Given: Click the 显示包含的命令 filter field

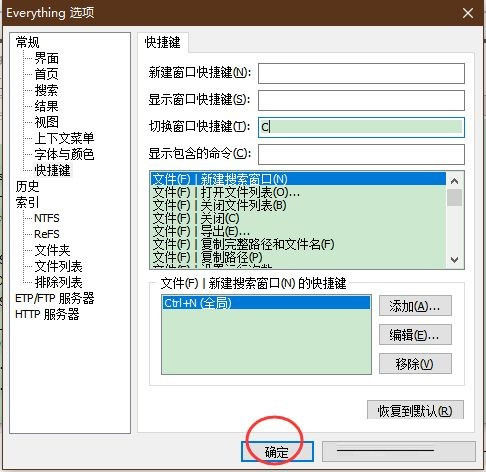Looking at the screenshot, I should (x=361, y=154).
